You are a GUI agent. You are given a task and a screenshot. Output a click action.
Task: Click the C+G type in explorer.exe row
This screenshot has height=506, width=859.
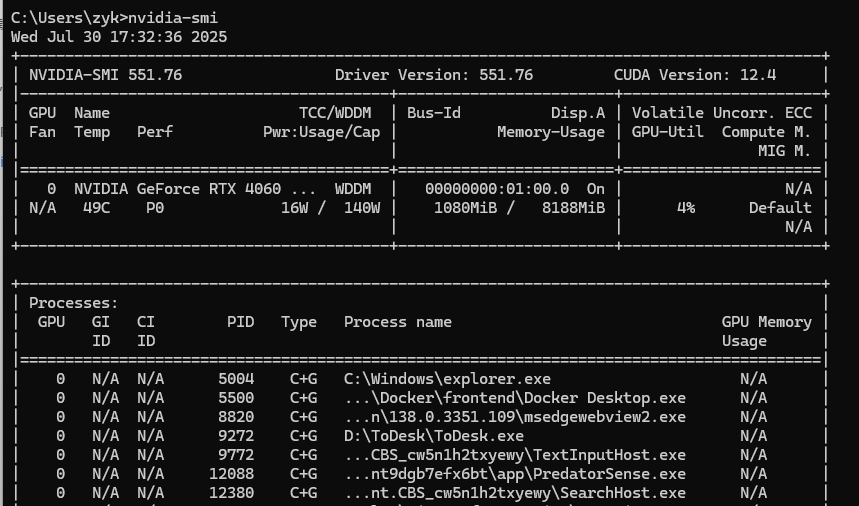point(303,379)
